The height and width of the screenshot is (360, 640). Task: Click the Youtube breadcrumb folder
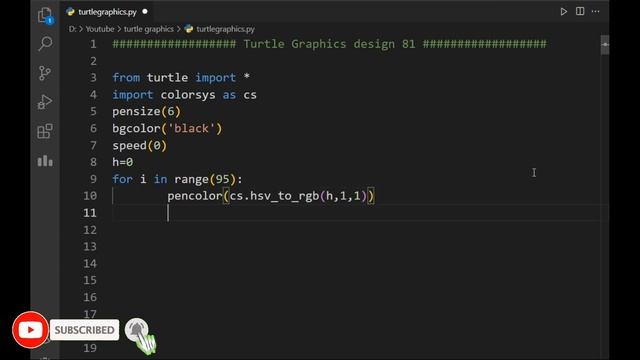pyautogui.click(x=100, y=29)
